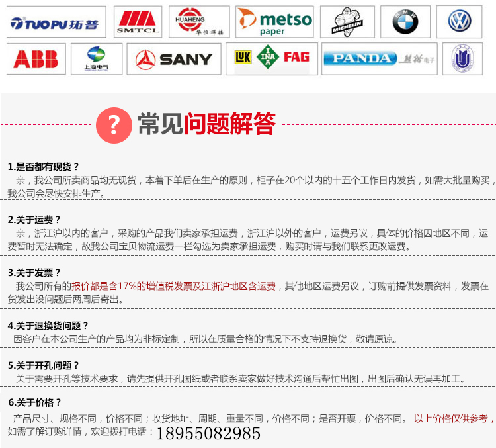
Task: Select the PANDA 熊猫电子 logo
Action: point(380,59)
